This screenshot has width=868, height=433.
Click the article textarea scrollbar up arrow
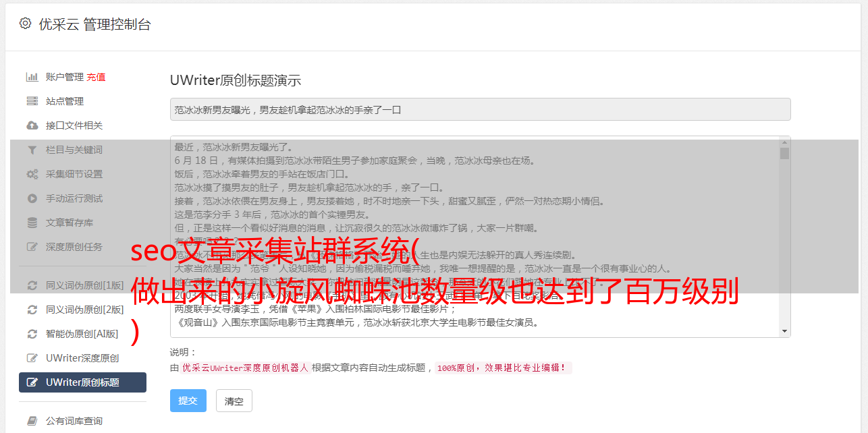click(784, 142)
